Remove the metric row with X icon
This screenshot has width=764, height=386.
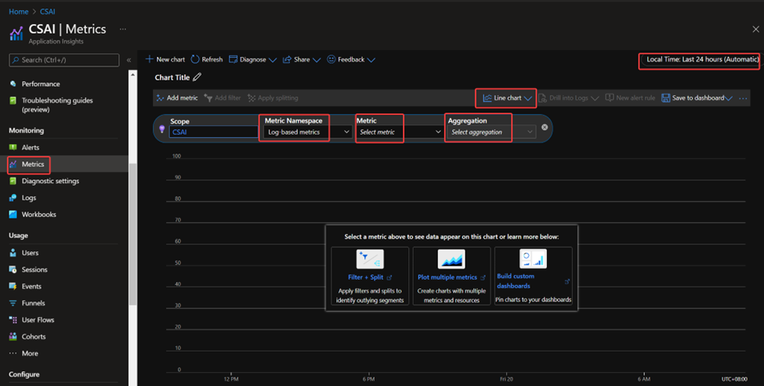point(544,127)
